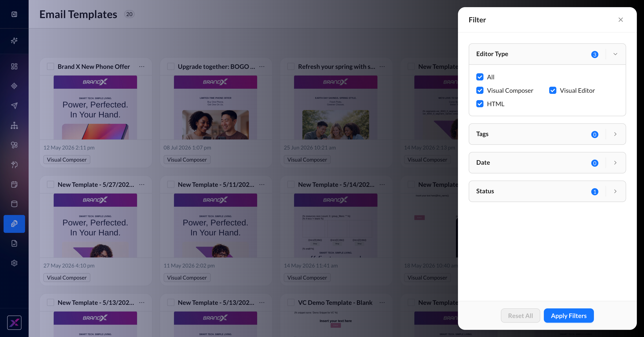Select the New Template - 5/14 card checkbox

tap(291, 184)
